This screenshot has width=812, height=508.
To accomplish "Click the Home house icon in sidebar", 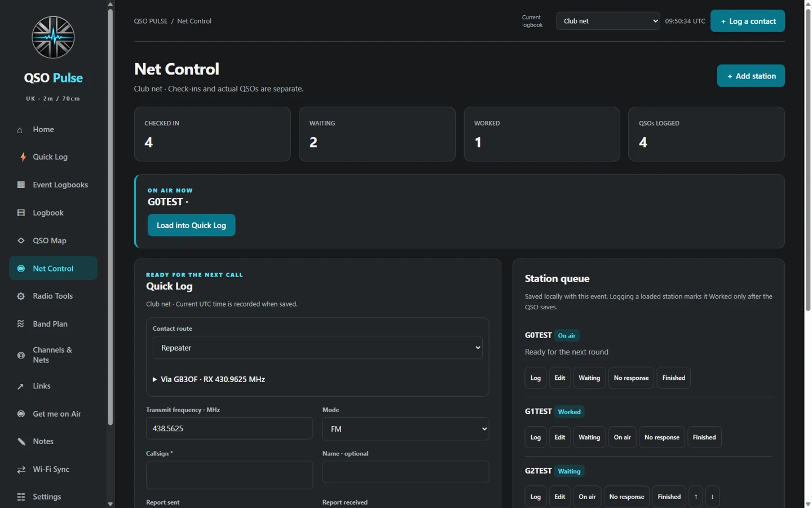I will pos(20,130).
